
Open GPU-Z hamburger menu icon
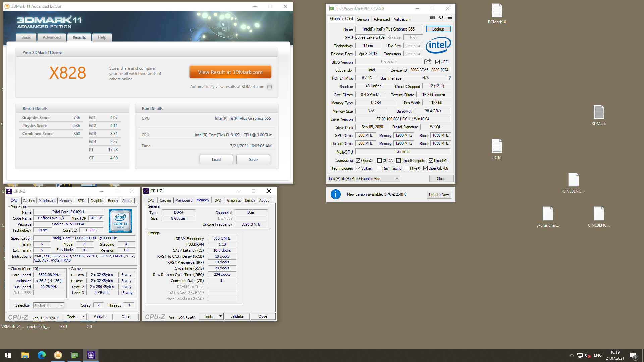[450, 17]
